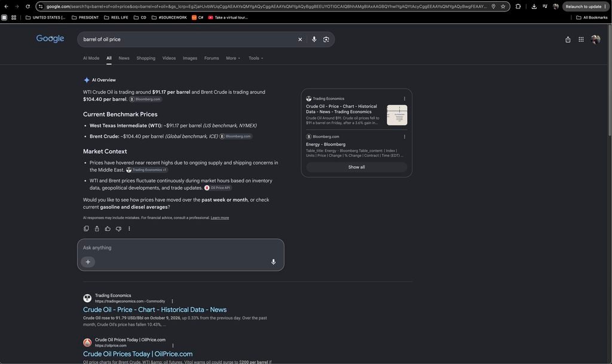Screen dimensions: 612x364
Task: Open the Google apps grid
Action: click(x=581, y=39)
